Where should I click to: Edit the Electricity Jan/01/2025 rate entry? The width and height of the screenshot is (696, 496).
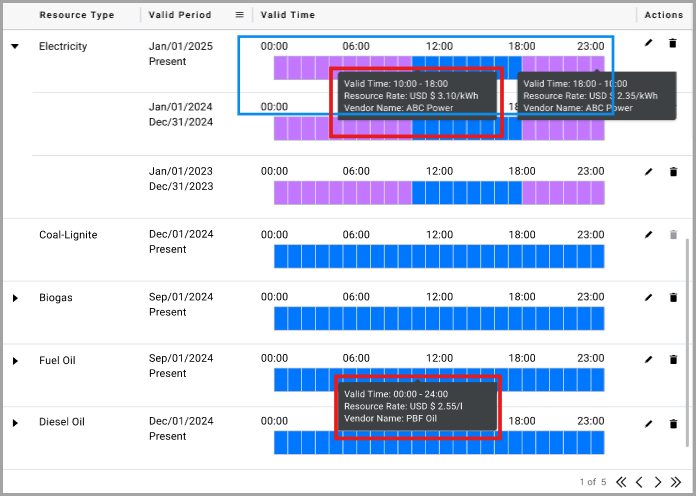[x=649, y=43]
